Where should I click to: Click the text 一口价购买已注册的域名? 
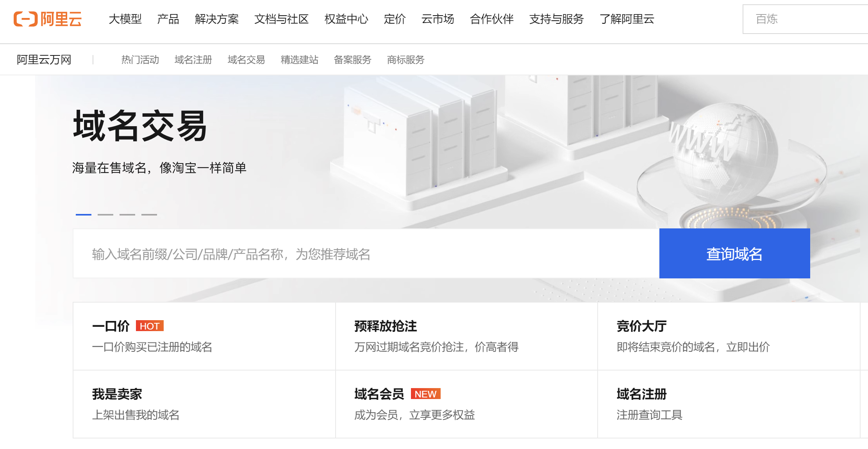[x=152, y=347]
